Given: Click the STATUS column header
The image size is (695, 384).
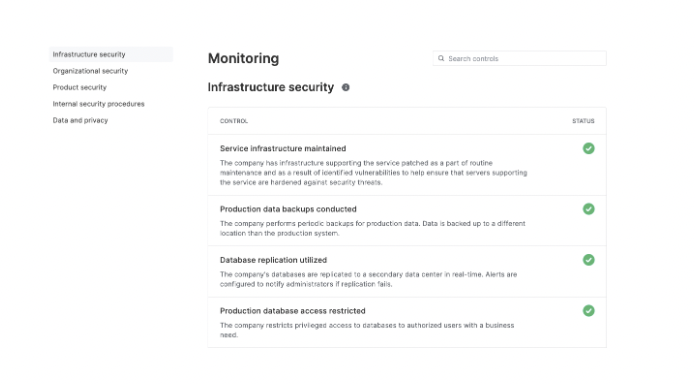Looking at the screenshot, I should pos(583,121).
